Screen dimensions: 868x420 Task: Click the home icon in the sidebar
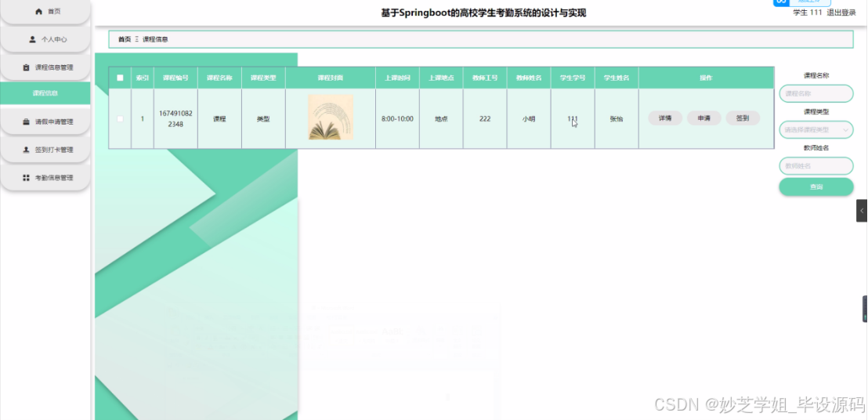[38, 11]
